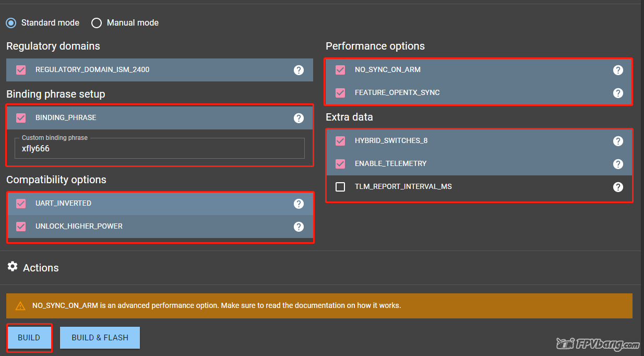Disable REGULATORY_DOMAIN_ISM_2400 checkbox

(x=21, y=69)
